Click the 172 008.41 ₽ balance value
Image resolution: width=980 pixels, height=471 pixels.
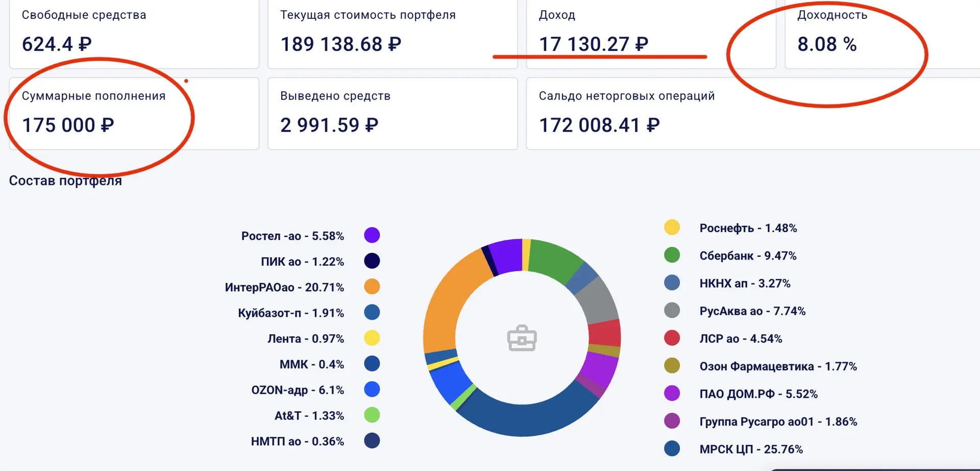(599, 125)
